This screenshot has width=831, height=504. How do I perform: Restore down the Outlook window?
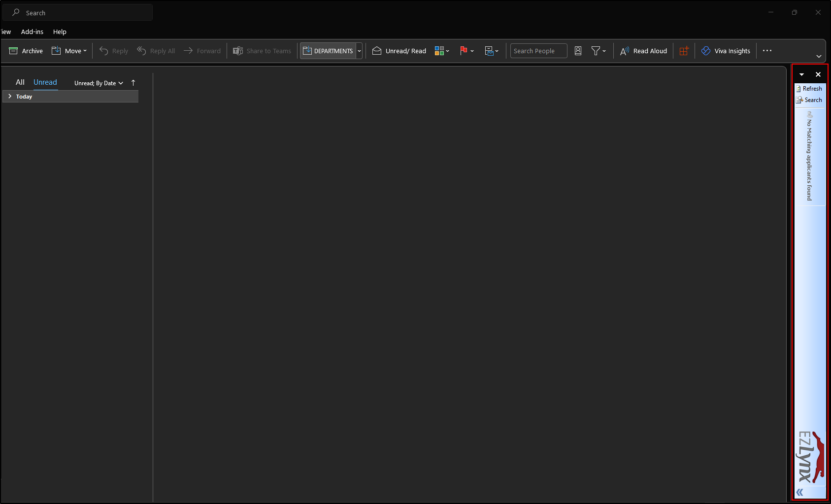[x=795, y=12]
